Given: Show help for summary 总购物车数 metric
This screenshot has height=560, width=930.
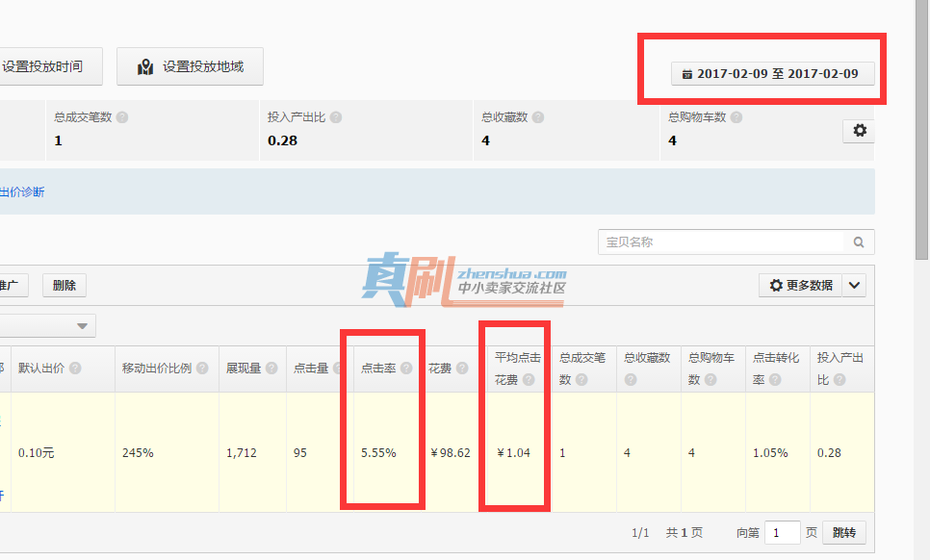Looking at the screenshot, I should 736,117.
